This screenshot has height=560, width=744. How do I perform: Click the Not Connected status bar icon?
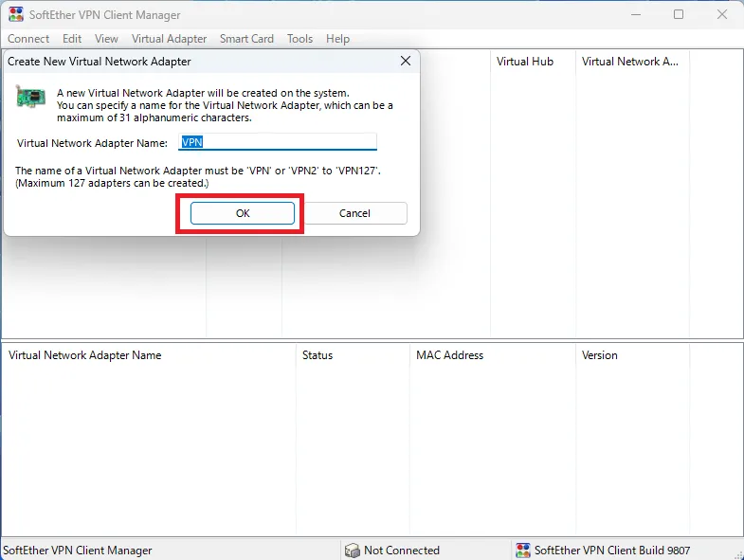(x=352, y=550)
